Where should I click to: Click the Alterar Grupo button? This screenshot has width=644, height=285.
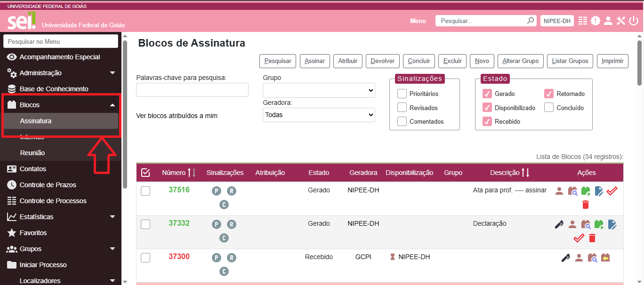click(521, 61)
